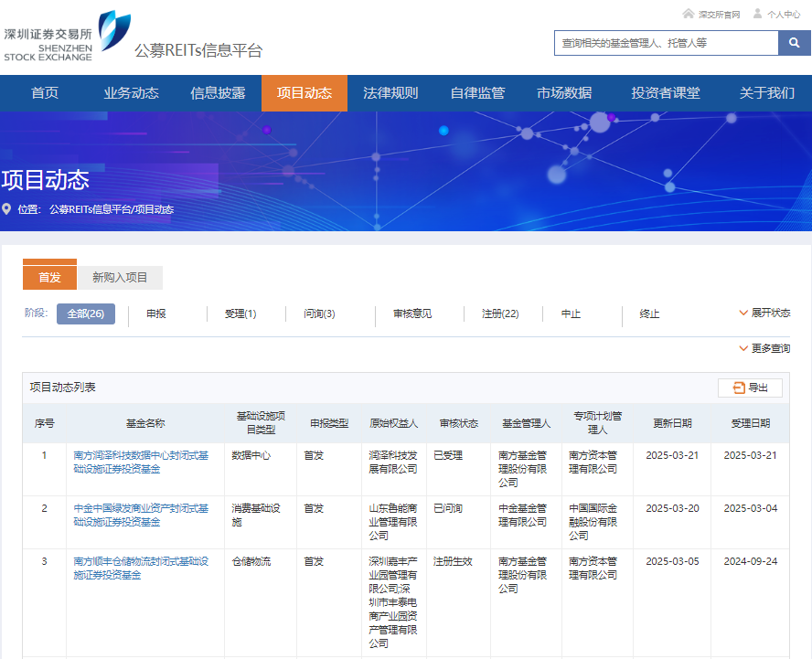Filter by 注册(22) stage

click(500, 314)
